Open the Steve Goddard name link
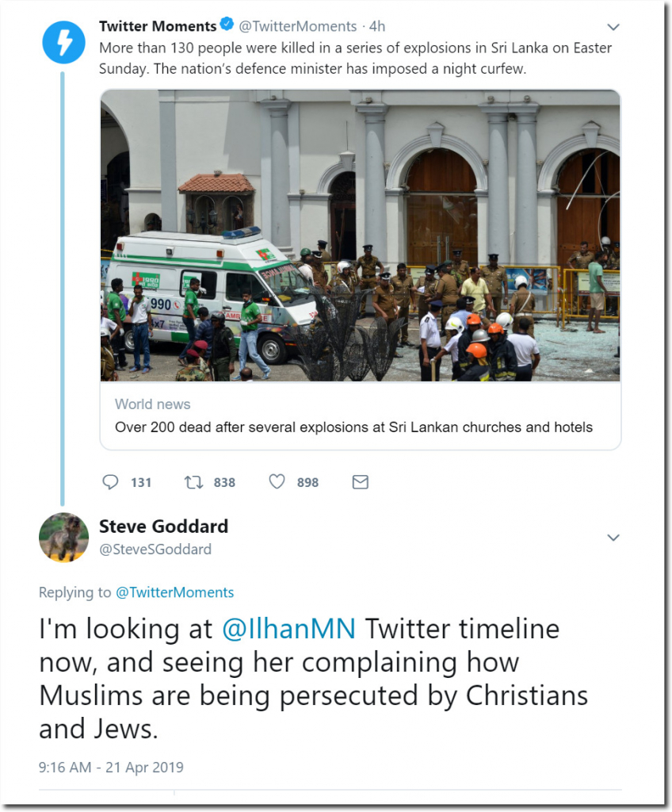The image size is (672, 812). pos(163,527)
